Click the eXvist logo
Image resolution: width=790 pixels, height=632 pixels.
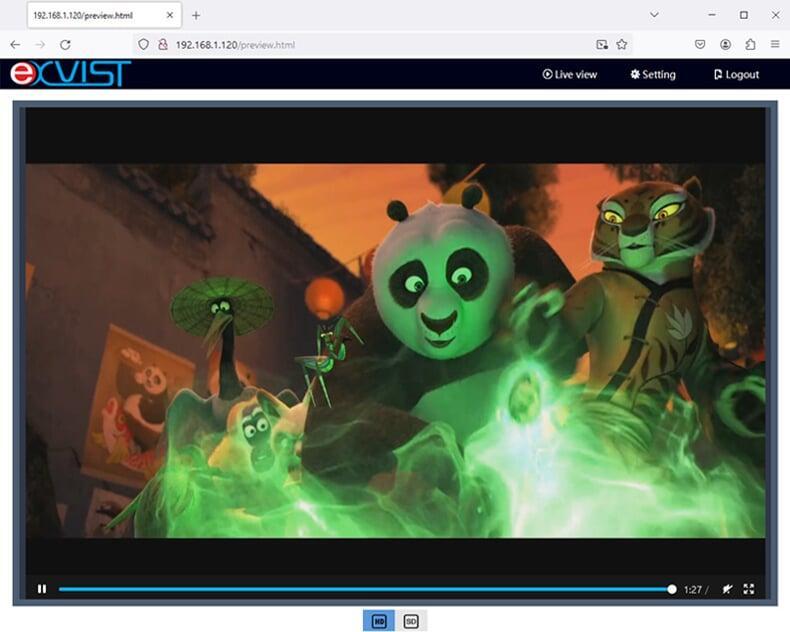pyautogui.click(x=71, y=74)
